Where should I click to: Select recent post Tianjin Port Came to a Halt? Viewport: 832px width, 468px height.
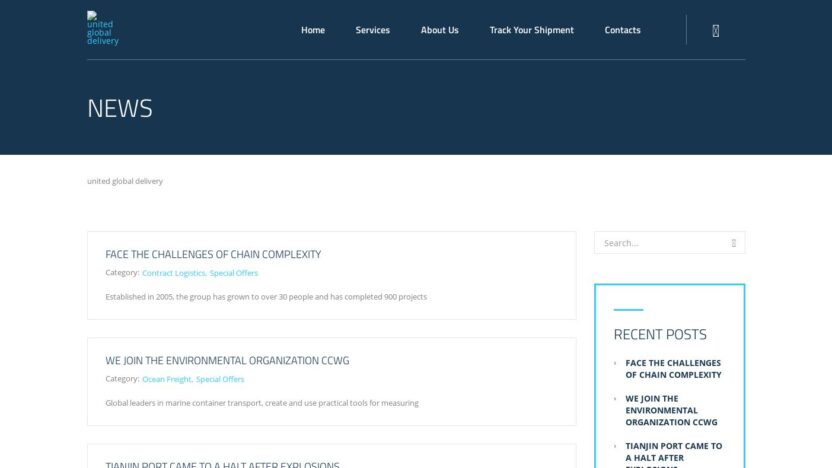673,455
